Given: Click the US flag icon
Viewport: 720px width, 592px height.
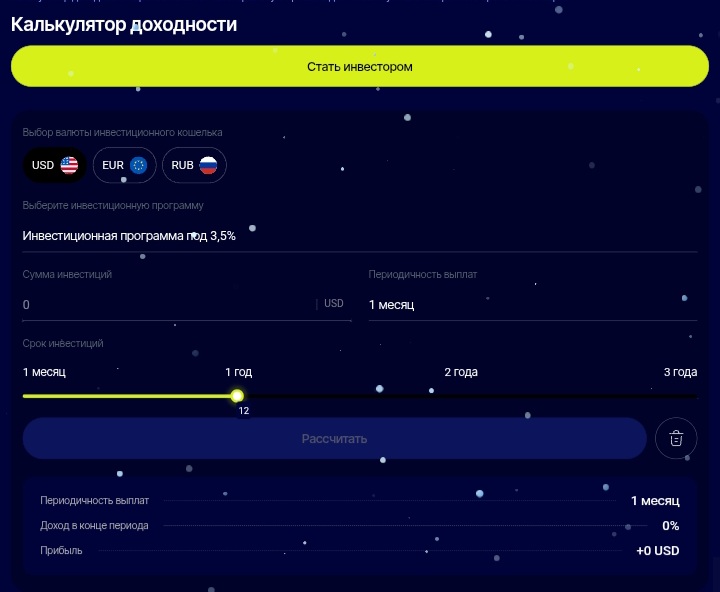Looking at the screenshot, I should [69, 166].
